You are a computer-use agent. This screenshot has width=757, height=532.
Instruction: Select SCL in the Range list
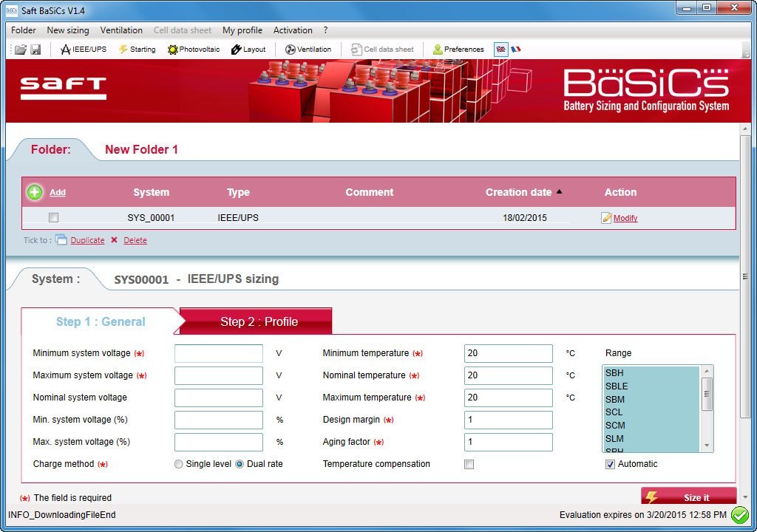(x=614, y=412)
